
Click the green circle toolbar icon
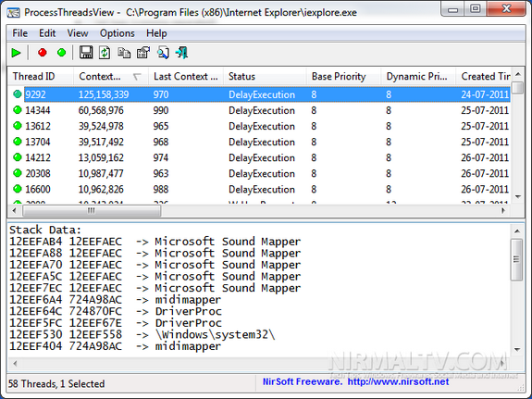[61, 53]
